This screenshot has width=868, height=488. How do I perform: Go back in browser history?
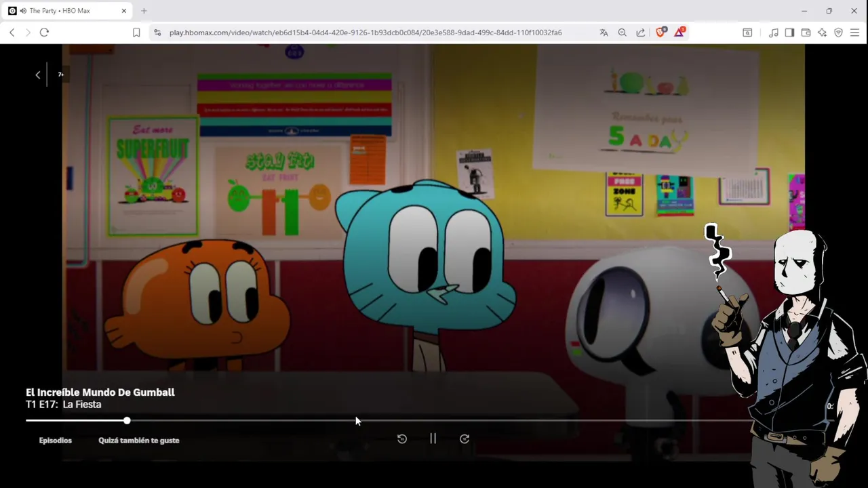tap(12, 33)
